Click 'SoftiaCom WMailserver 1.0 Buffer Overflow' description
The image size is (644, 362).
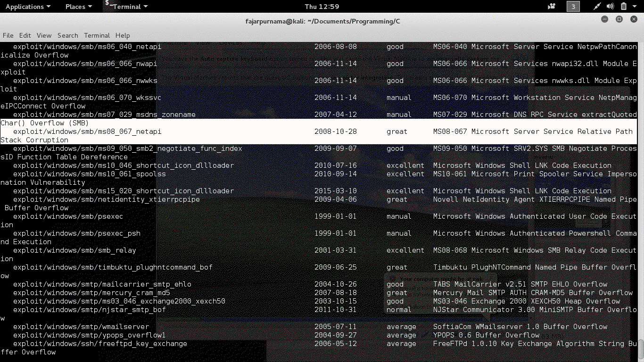point(520,327)
